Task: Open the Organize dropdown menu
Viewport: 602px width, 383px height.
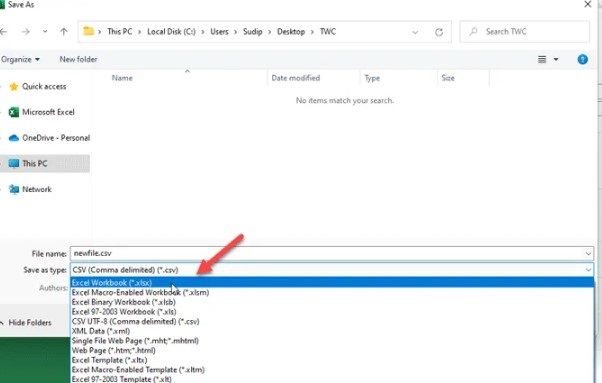Action: tap(20, 59)
